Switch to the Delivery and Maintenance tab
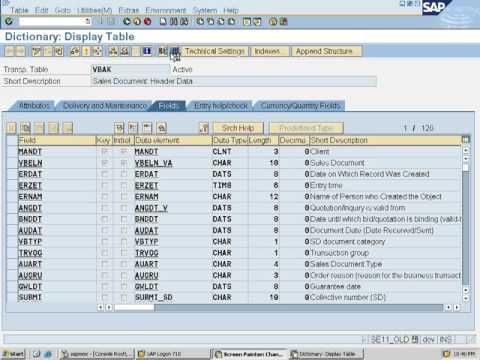This screenshot has height=360, width=480. point(105,106)
